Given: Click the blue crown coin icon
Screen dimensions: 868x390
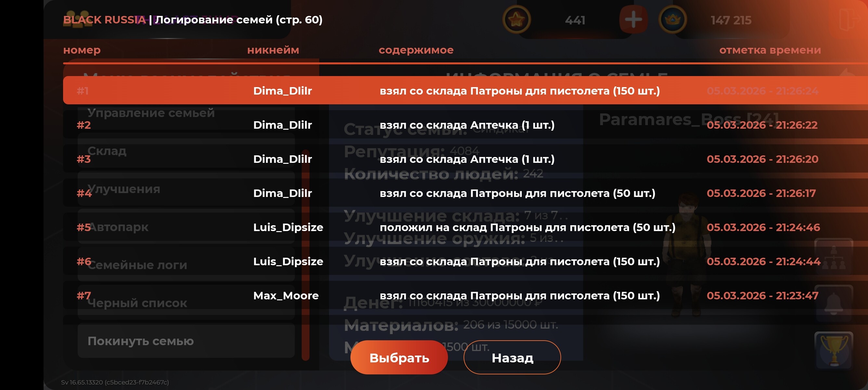Looking at the screenshot, I should tap(672, 19).
